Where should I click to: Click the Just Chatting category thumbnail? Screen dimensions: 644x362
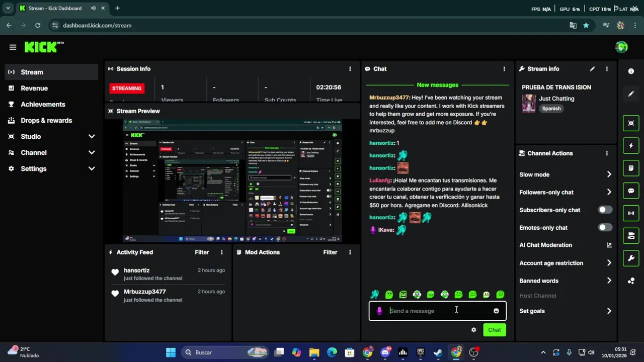pyautogui.click(x=528, y=104)
